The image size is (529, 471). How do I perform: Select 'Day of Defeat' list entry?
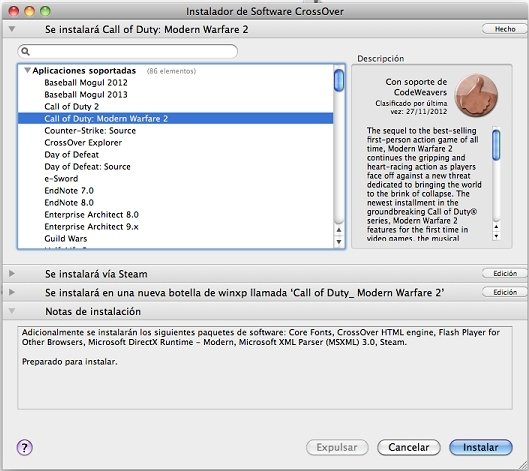72,155
